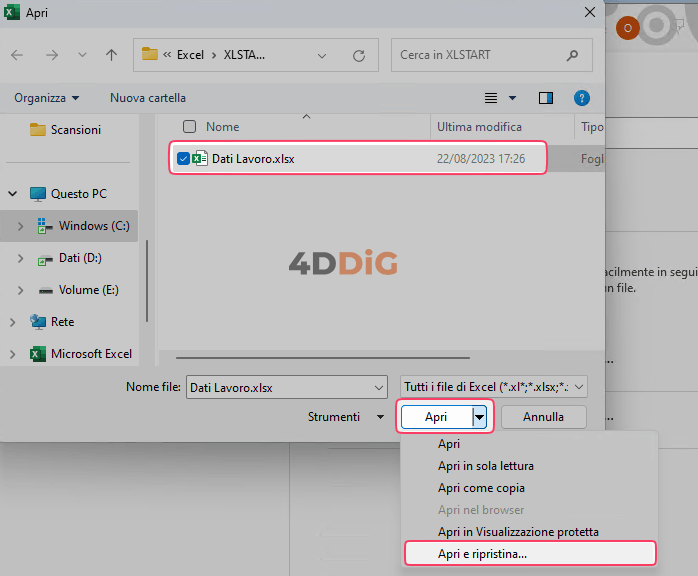
Task: Expand the Microsoft Excel tree node
Action: [x=12, y=354]
